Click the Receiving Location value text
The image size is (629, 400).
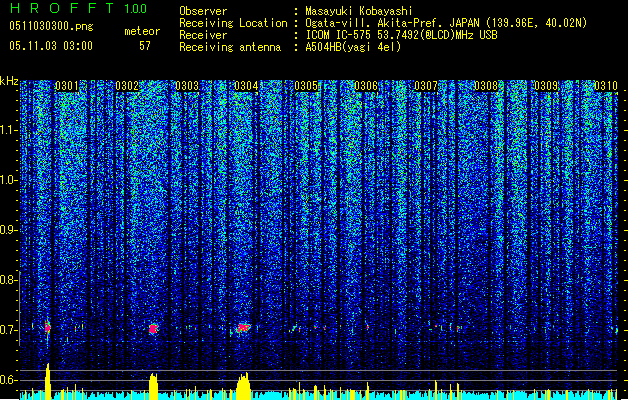446,23
